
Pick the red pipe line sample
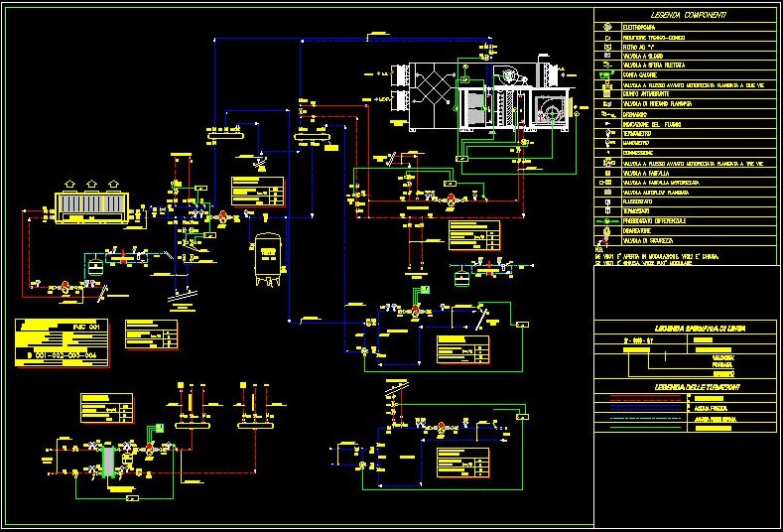tap(643, 397)
